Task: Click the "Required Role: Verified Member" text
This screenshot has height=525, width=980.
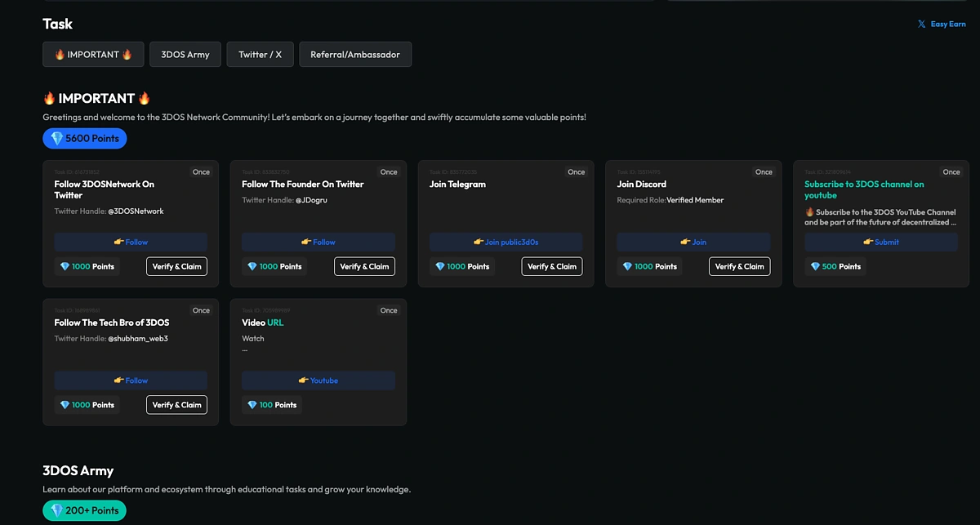Action: pyautogui.click(x=670, y=200)
